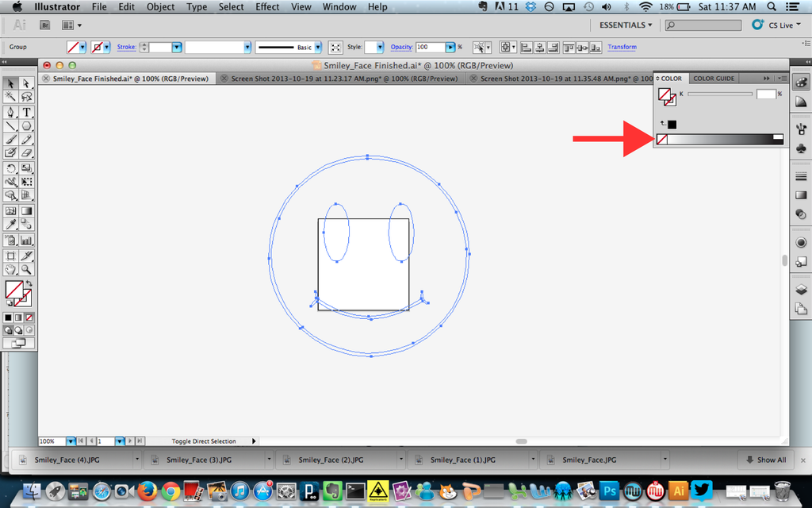Open the Swatches panel clover icon
Image resolution: width=812 pixels, height=508 pixels.
click(800, 148)
